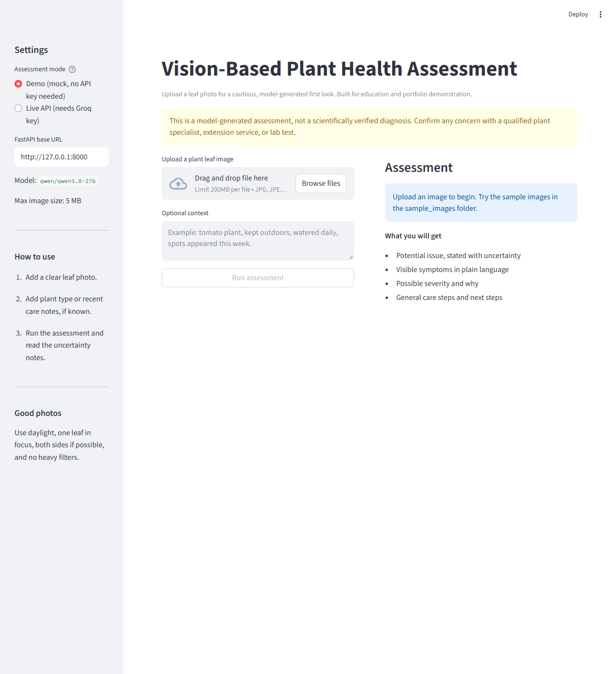Click the 'What you will get' subheading

(x=413, y=236)
